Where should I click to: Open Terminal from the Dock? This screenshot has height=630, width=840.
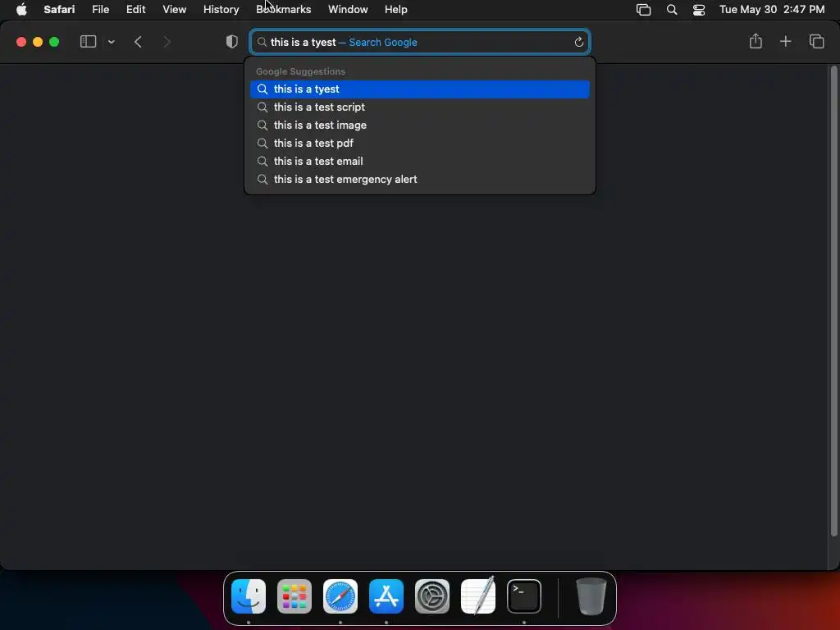coord(524,596)
